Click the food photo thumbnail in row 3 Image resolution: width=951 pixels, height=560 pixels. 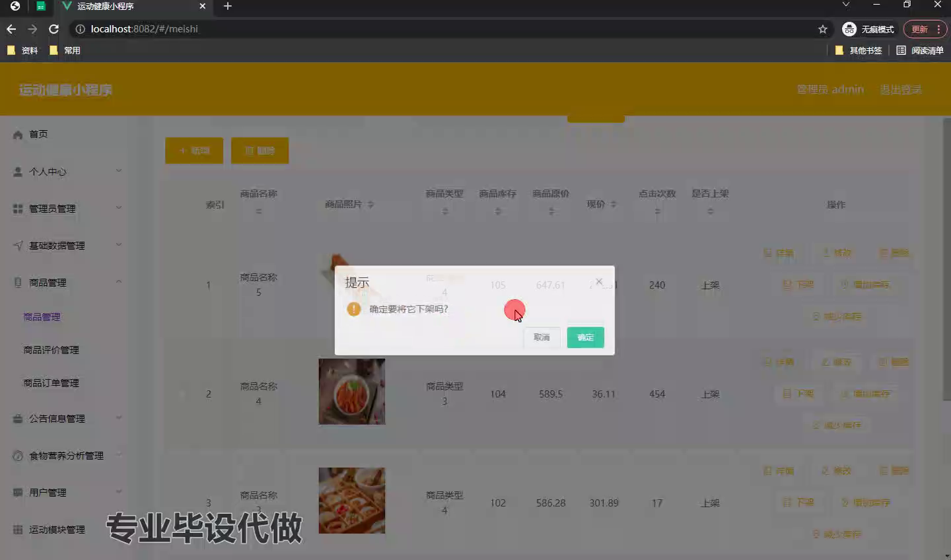tap(352, 501)
